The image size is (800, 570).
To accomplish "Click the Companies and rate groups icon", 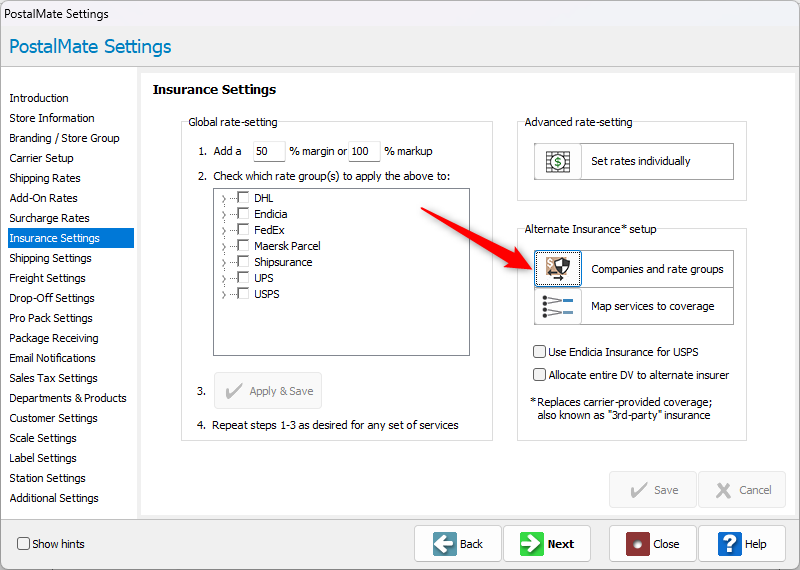I will pos(558,269).
